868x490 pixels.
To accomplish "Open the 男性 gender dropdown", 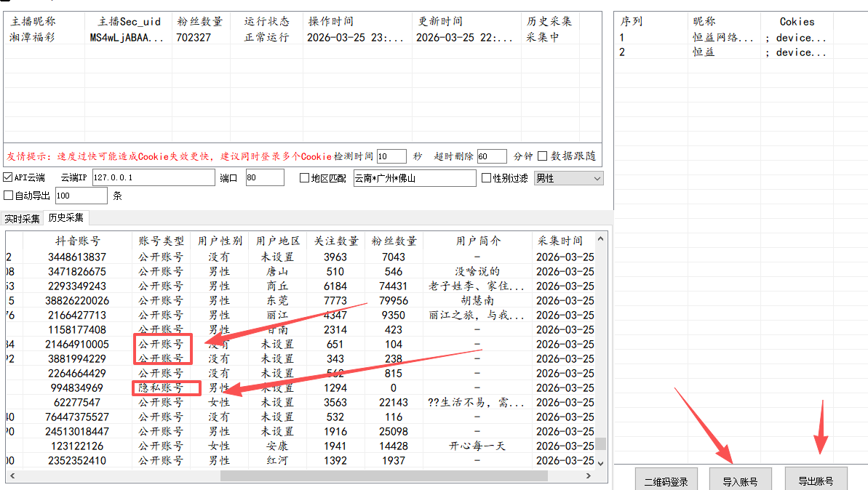I will pyautogui.click(x=568, y=178).
